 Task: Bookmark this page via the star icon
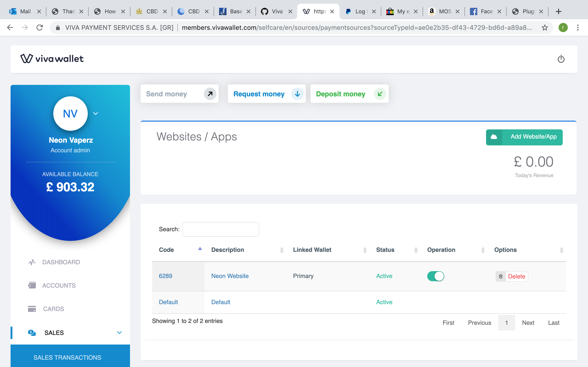click(x=544, y=28)
